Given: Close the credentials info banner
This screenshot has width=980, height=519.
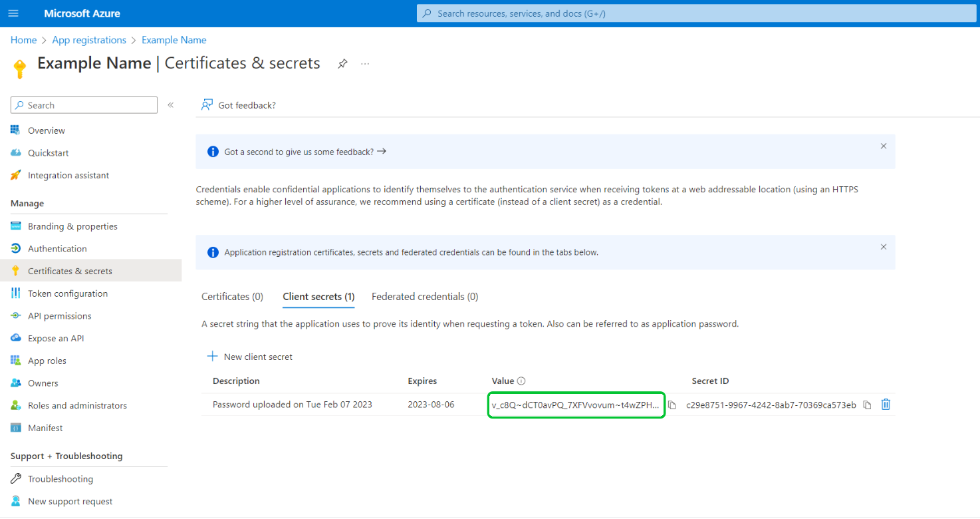Looking at the screenshot, I should pos(883,247).
